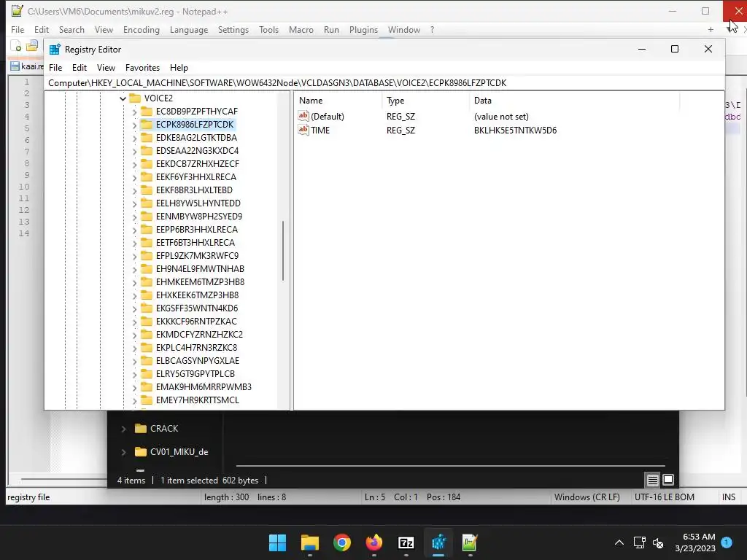Expand the EELH8YW5LHYNTEDD key
Image resolution: width=747 pixels, height=560 pixels.
[x=134, y=203]
